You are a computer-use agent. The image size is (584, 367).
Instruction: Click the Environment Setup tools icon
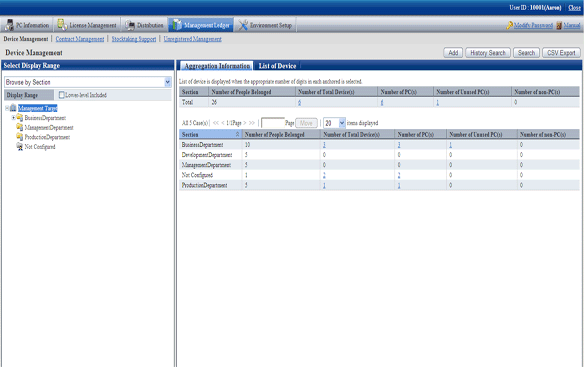pos(243,25)
